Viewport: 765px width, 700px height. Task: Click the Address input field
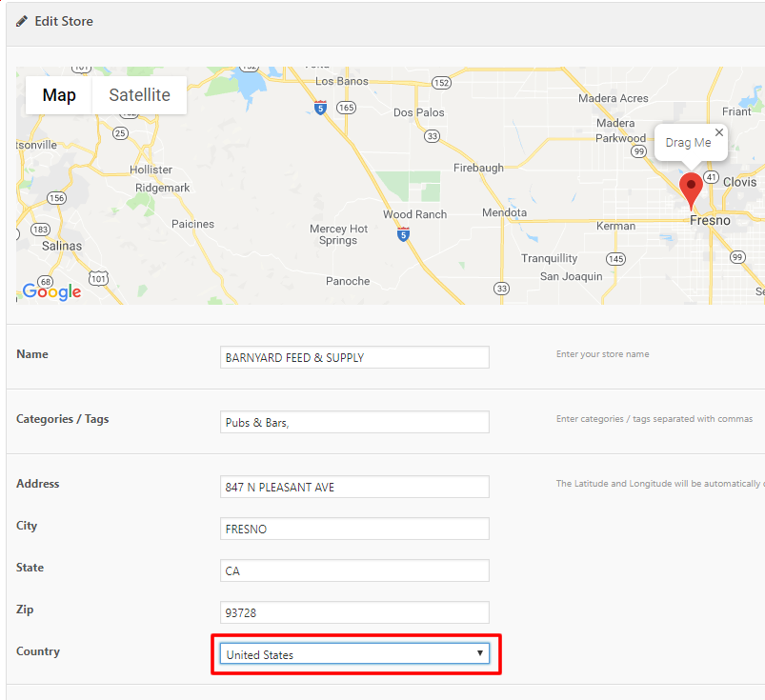pyautogui.click(x=354, y=487)
